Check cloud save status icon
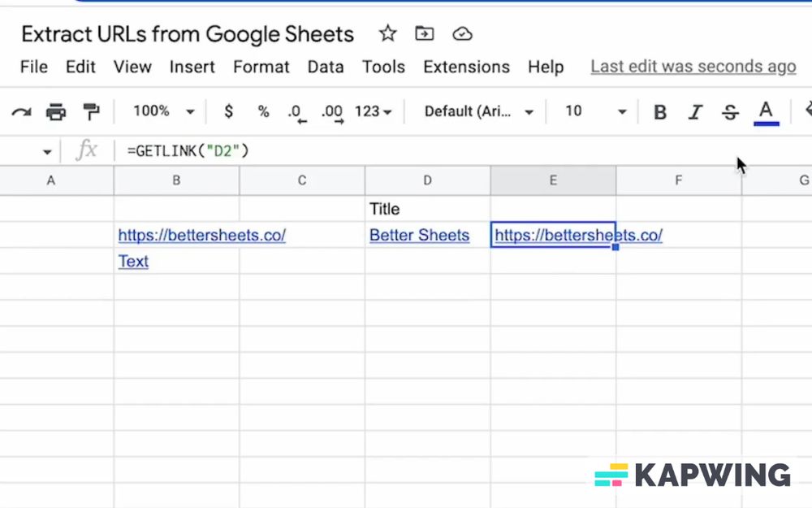Viewport: 812px width, 508px height. [462, 33]
